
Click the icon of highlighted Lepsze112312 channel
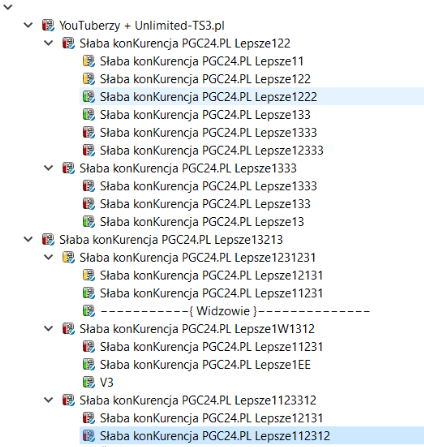[x=89, y=436]
